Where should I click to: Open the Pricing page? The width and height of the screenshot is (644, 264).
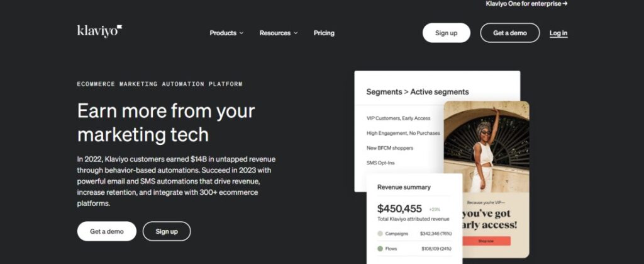point(324,33)
